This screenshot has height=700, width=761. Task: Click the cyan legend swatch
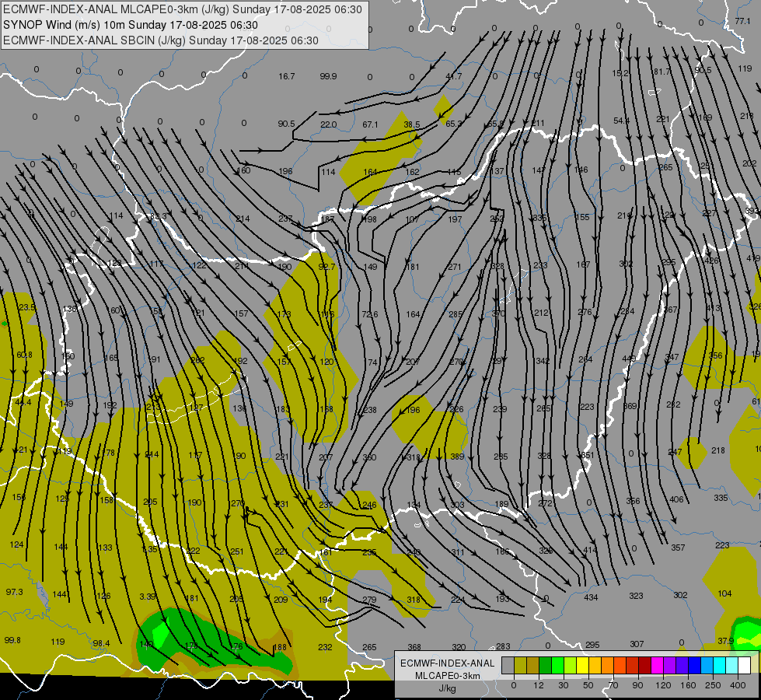(719, 665)
